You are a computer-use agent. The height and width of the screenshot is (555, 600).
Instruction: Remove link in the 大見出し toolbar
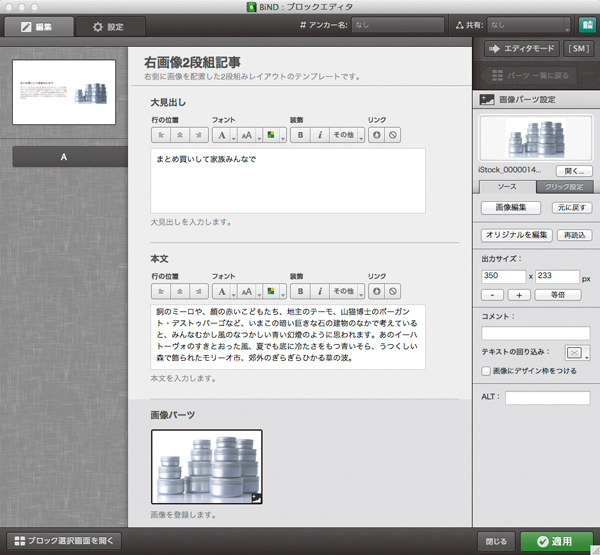(x=393, y=134)
